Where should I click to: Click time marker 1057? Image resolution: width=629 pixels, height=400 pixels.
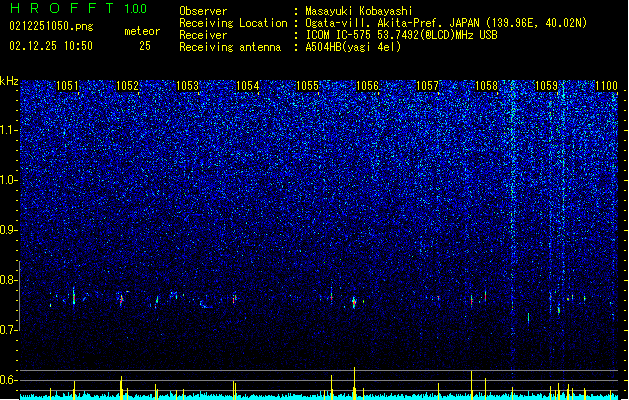(x=428, y=86)
